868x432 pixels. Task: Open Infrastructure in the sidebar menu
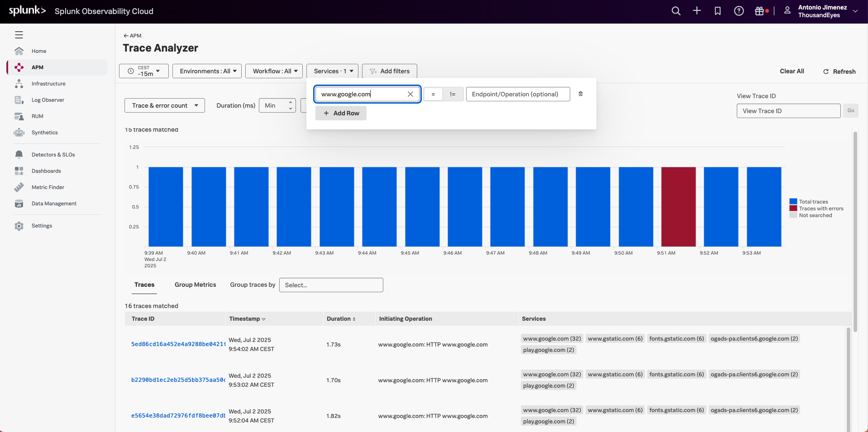click(x=48, y=84)
